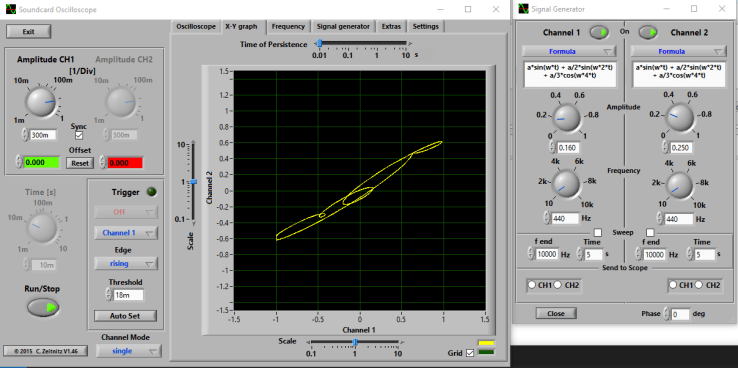Click the Signal Generator Channel 1 amplitude knob
This screenshot has height=368, width=738.
pos(567,118)
